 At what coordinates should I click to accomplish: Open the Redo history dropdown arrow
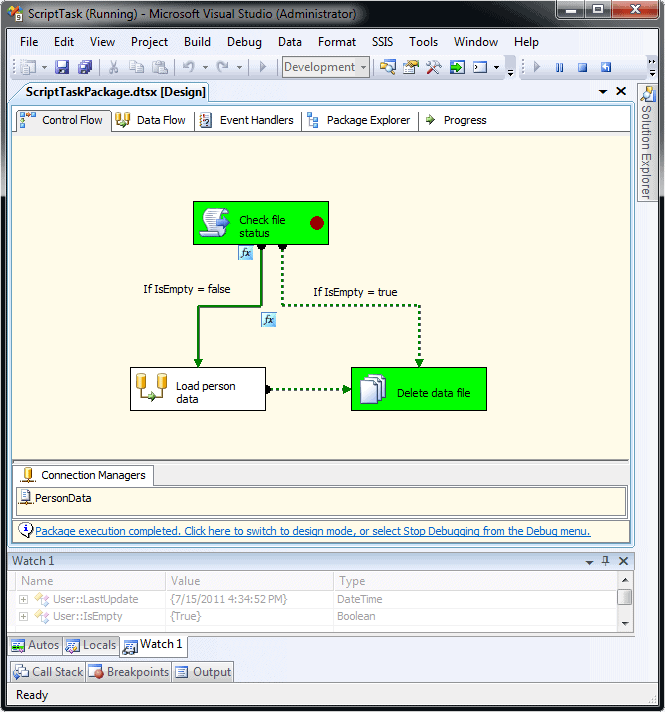pos(239,68)
